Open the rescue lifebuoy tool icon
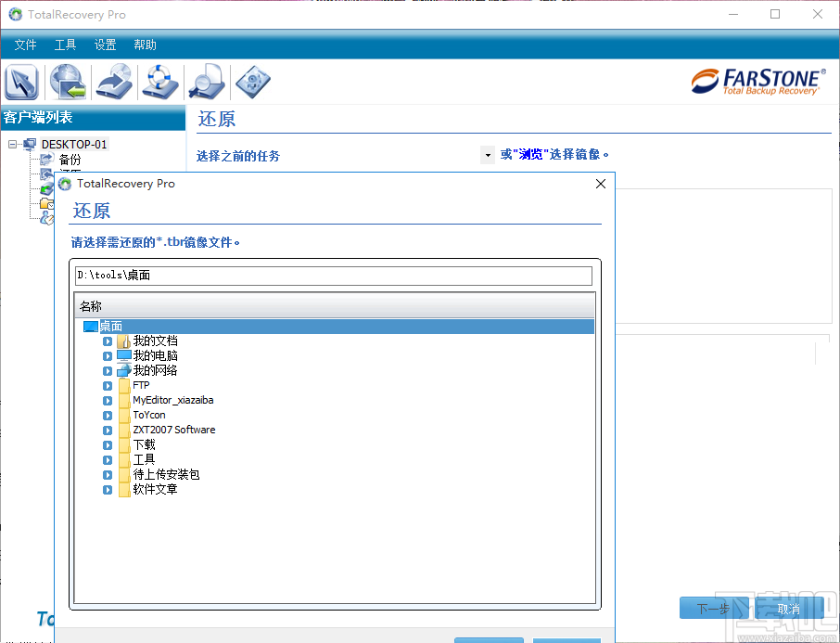 pos(159,82)
